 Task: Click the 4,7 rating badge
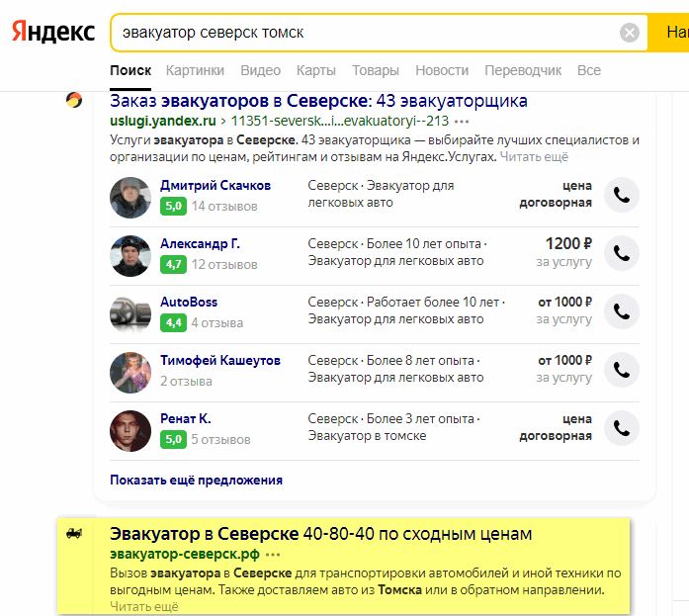tap(174, 265)
